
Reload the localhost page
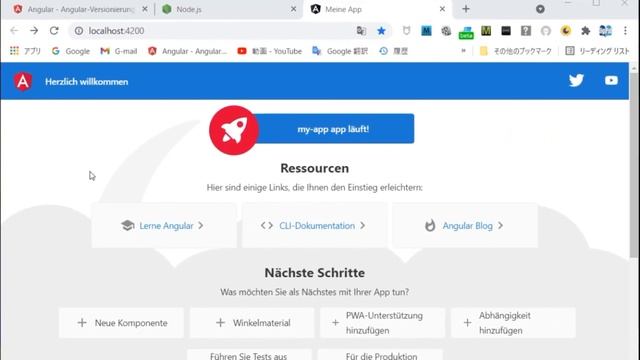pyautogui.click(x=54, y=31)
